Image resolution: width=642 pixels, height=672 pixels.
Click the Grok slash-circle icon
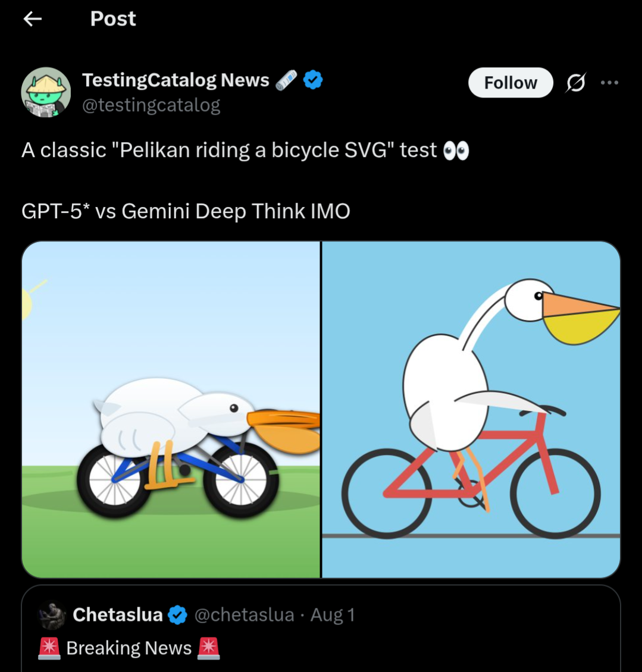pos(575,83)
